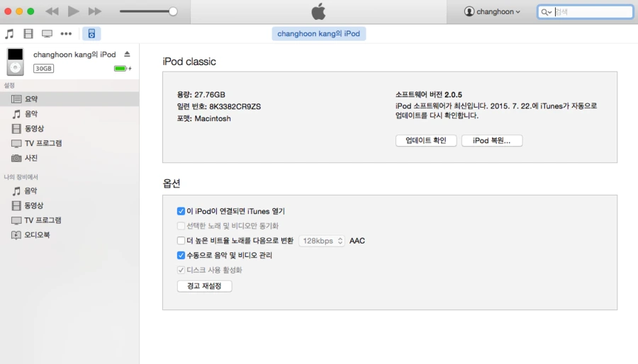Open search options magnifier dropdown
Viewport: 638px width, 364px height.
pyautogui.click(x=546, y=12)
